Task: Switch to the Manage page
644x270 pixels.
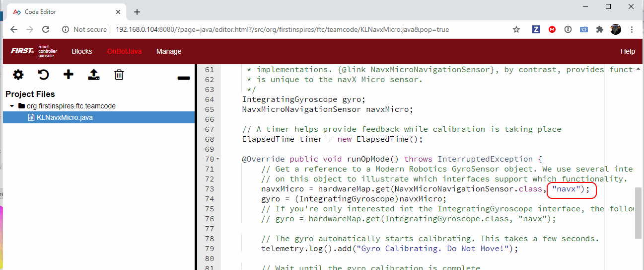Action: coord(169,51)
